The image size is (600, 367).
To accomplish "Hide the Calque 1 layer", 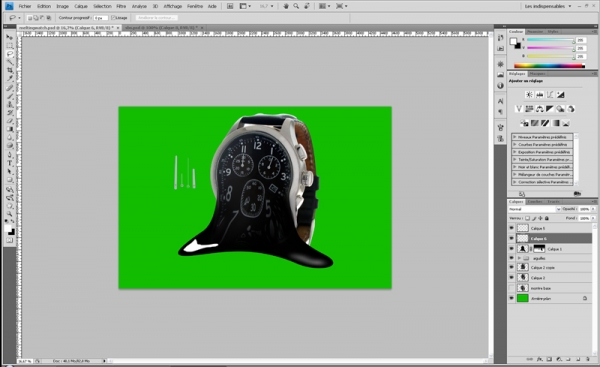I will (x=512, y=249).
